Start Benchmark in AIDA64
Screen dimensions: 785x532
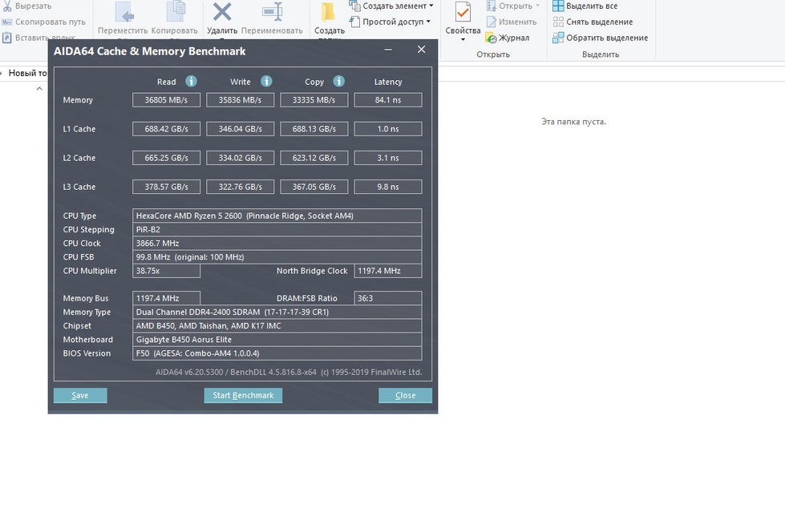[243, 395]
